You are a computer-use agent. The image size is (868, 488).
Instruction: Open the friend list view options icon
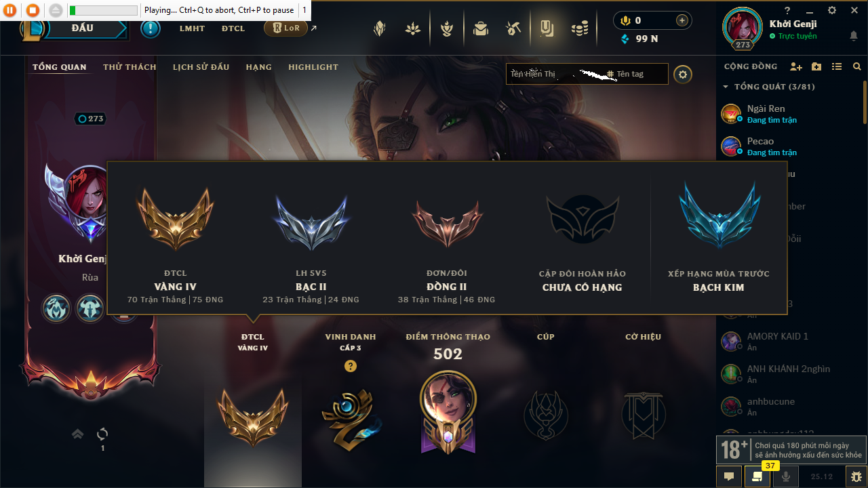click(x=837, y=66)
